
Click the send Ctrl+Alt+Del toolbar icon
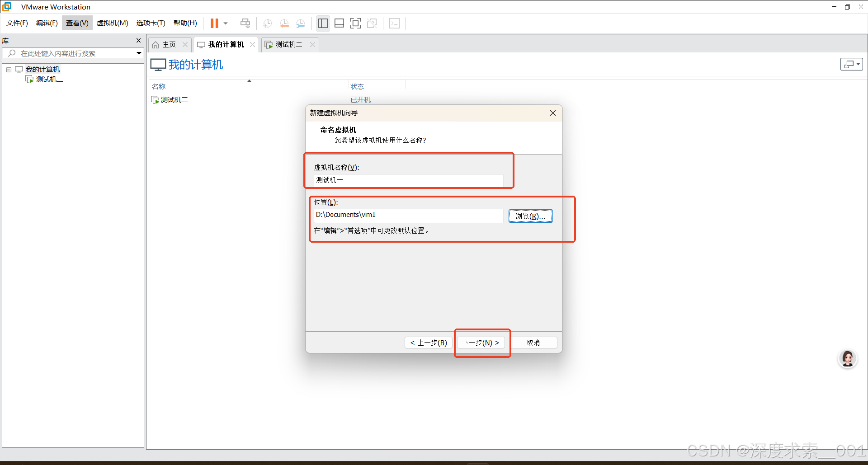(245, 23)
